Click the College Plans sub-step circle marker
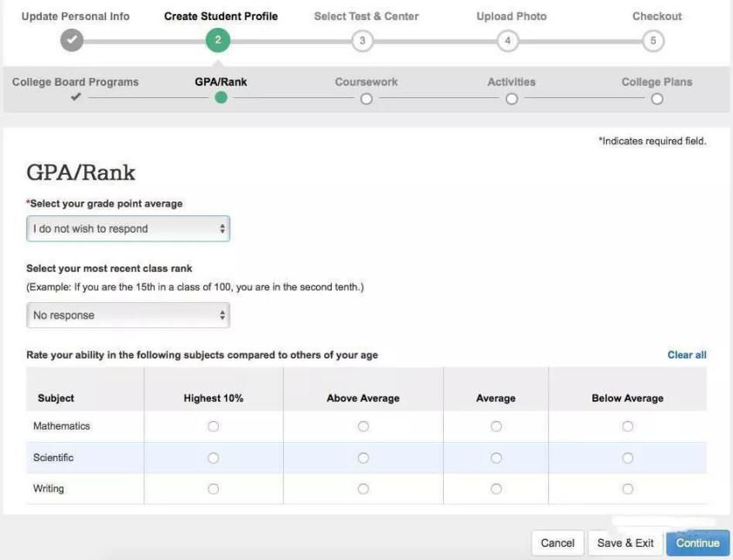 tap(657, 98)
